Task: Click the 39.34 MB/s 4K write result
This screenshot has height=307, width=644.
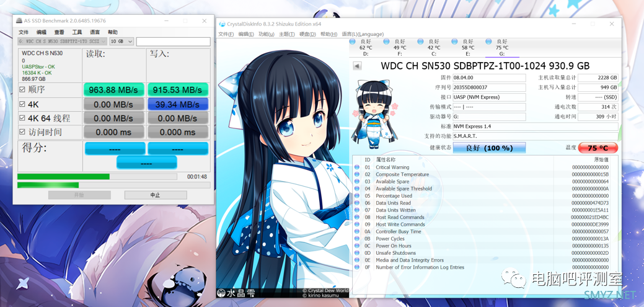Action: click(178, 105)
